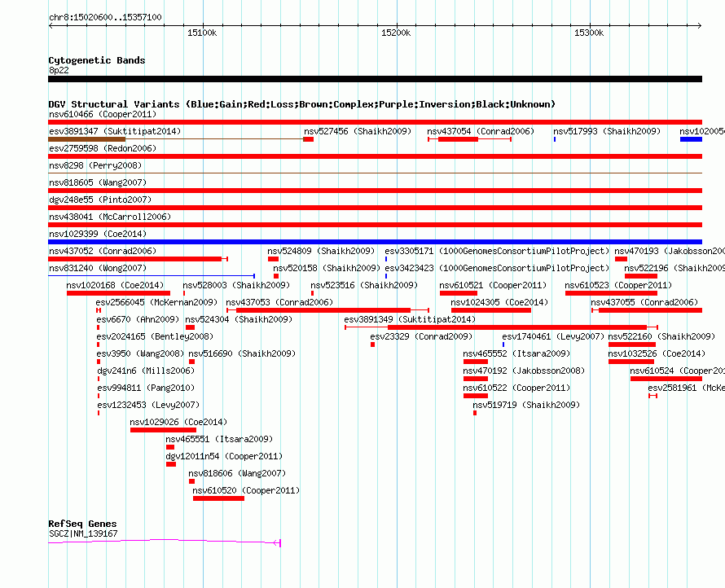
Task: Click the 15200k ruler marker
Action: tap(396, 33)
